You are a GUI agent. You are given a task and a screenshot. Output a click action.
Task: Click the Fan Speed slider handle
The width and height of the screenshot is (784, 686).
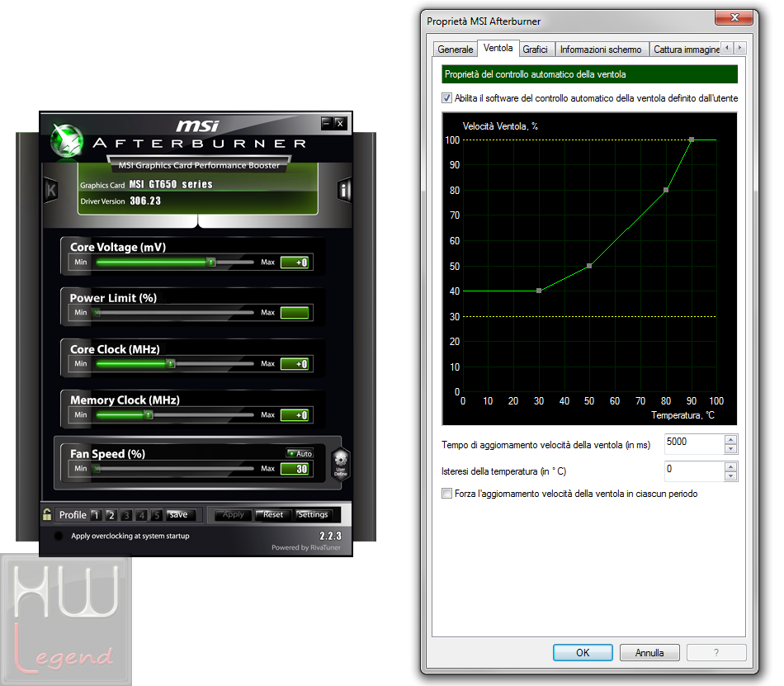[97, 469]
